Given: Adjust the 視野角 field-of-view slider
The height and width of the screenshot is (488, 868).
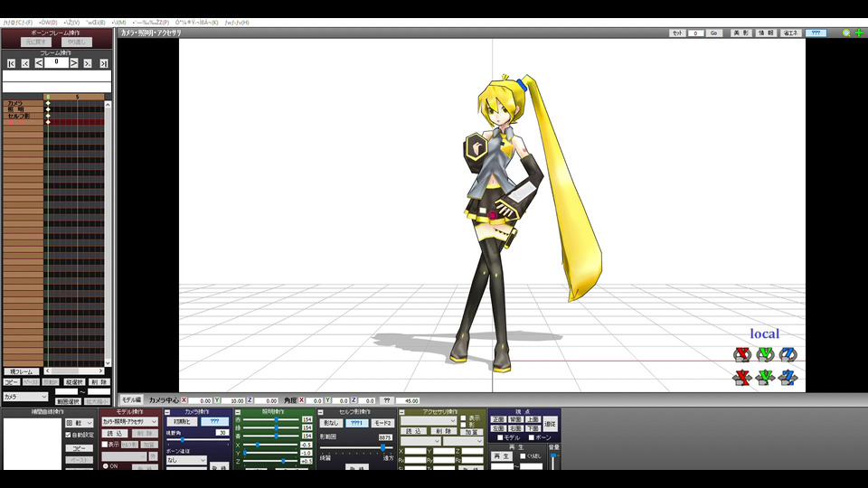Looking at the screenshot, I should tap(197, 440).
